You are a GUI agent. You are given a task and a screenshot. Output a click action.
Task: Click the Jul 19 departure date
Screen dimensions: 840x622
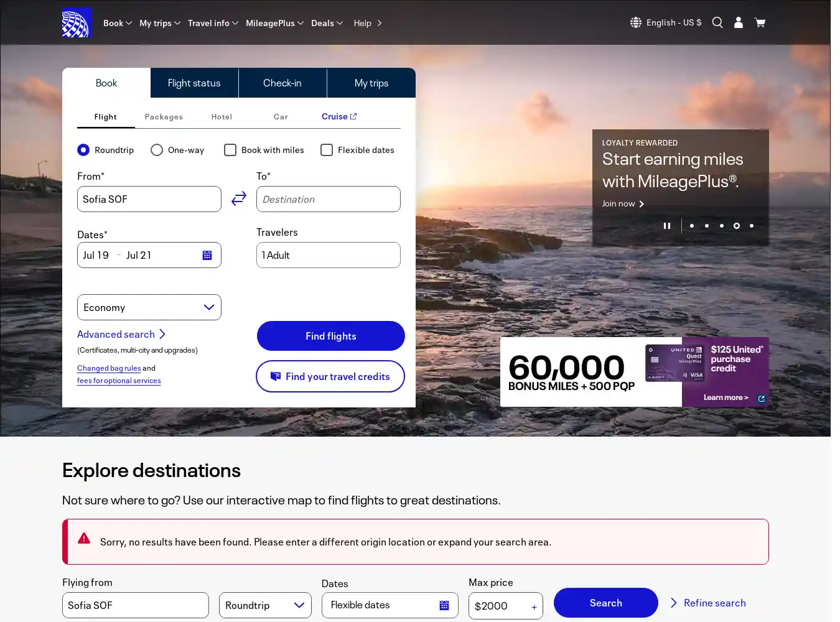click(x=96, y=255)
